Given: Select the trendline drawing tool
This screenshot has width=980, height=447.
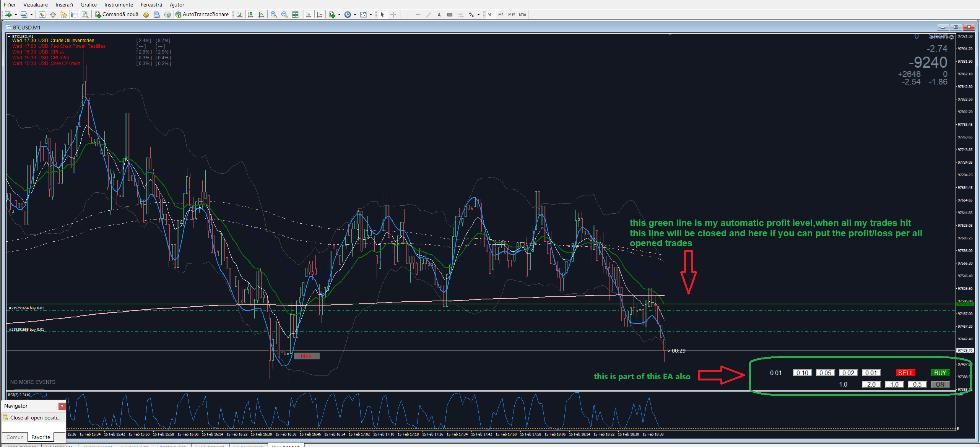Looking at the screenshot, I should point(428,15).
